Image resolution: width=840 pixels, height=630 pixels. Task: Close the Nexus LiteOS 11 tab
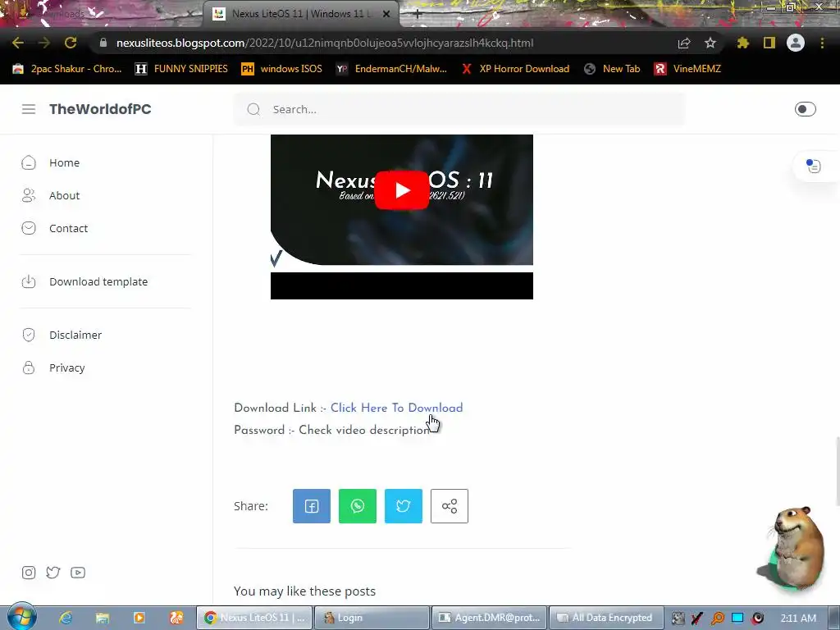click(x=386, y=14)
